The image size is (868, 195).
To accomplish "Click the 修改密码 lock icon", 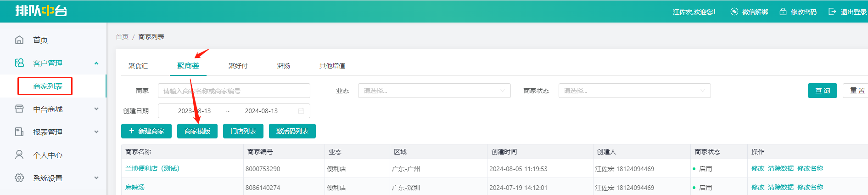I will (783, 12).
